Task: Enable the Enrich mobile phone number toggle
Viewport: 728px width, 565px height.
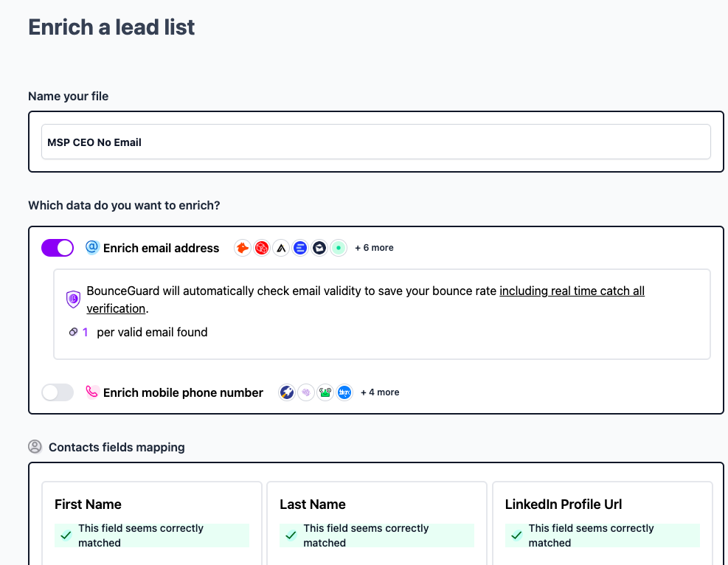Action: 58,392
